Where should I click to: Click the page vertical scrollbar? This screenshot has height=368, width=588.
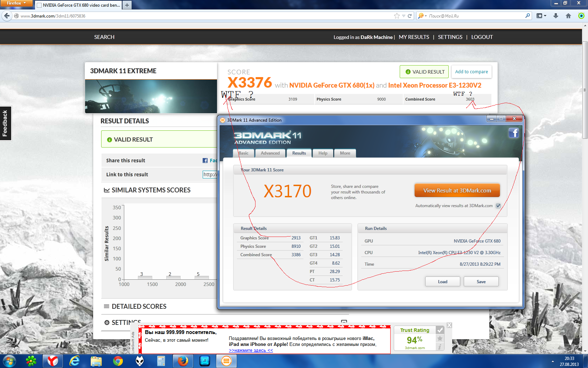tap(585, 90)
